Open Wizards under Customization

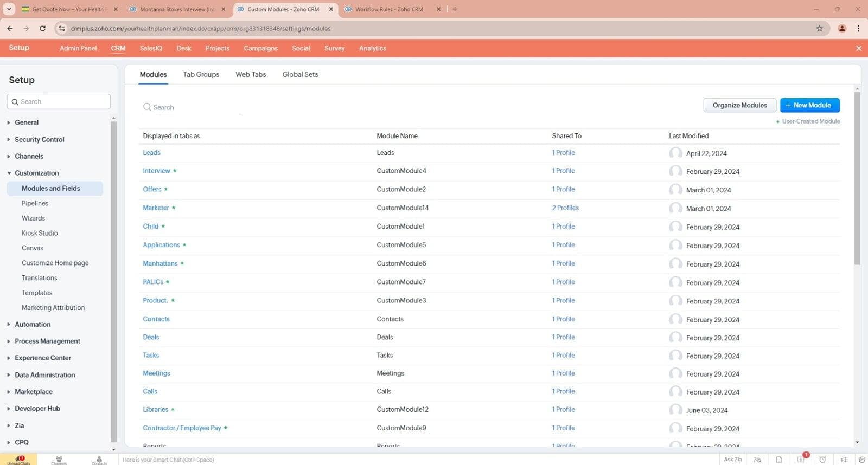pyautogui.click(x=33, y=218)
